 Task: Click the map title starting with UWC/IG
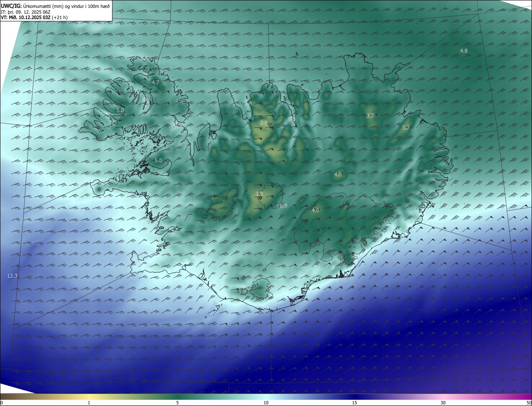tap(55, 6)
